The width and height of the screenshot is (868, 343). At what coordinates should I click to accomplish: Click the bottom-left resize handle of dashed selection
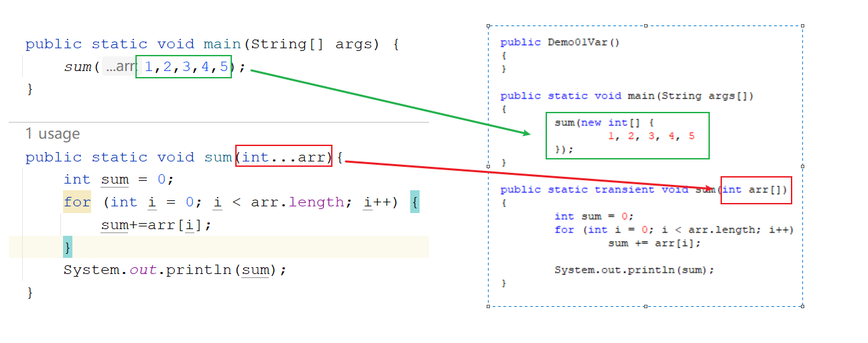coord(488,306)
